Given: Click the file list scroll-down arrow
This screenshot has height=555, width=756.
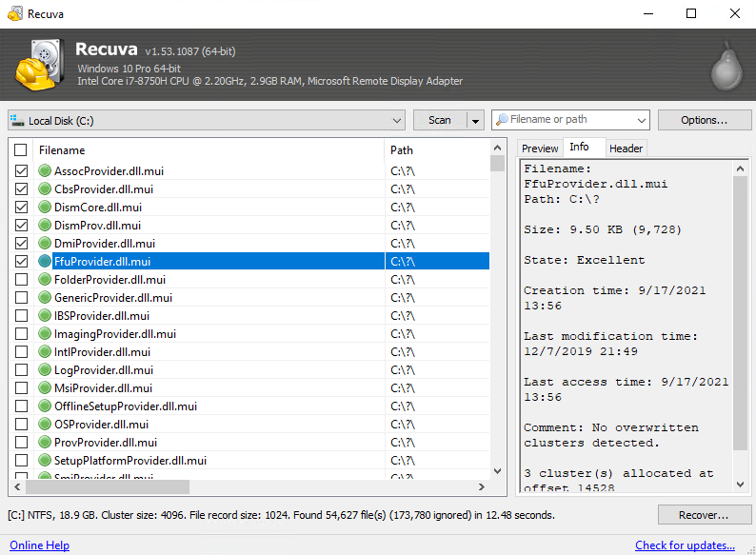Looking at the screenshot, I should (498, 471).
